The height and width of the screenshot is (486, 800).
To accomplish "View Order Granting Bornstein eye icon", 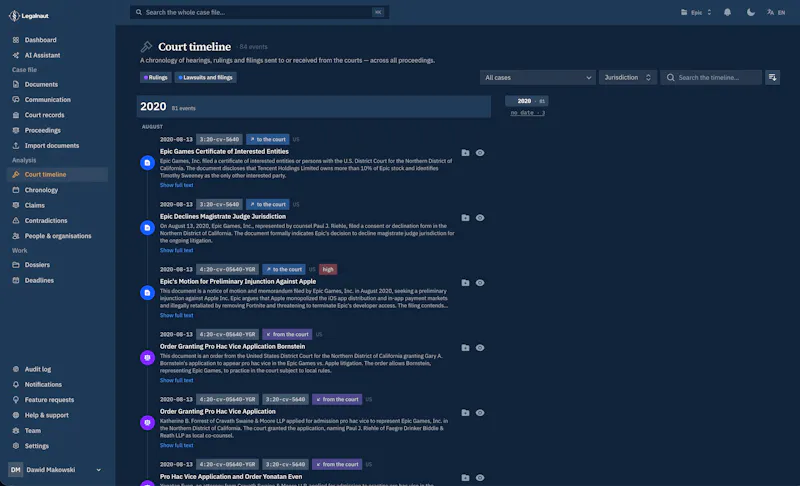I will click(x=480, y=348).
